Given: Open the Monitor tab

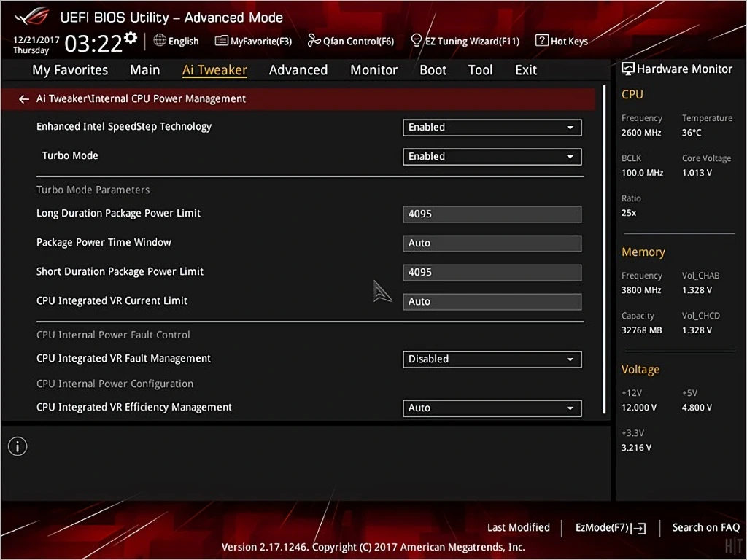Looking at the screenshot, I should [373, 70].
